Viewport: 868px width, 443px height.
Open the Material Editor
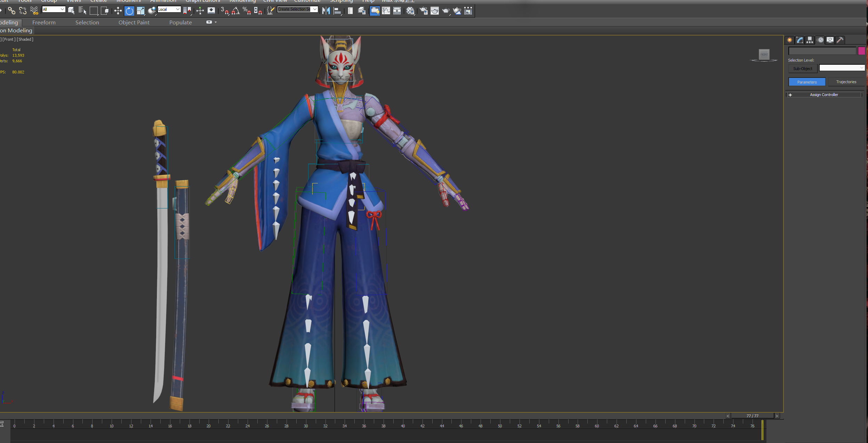pos(410,11)
